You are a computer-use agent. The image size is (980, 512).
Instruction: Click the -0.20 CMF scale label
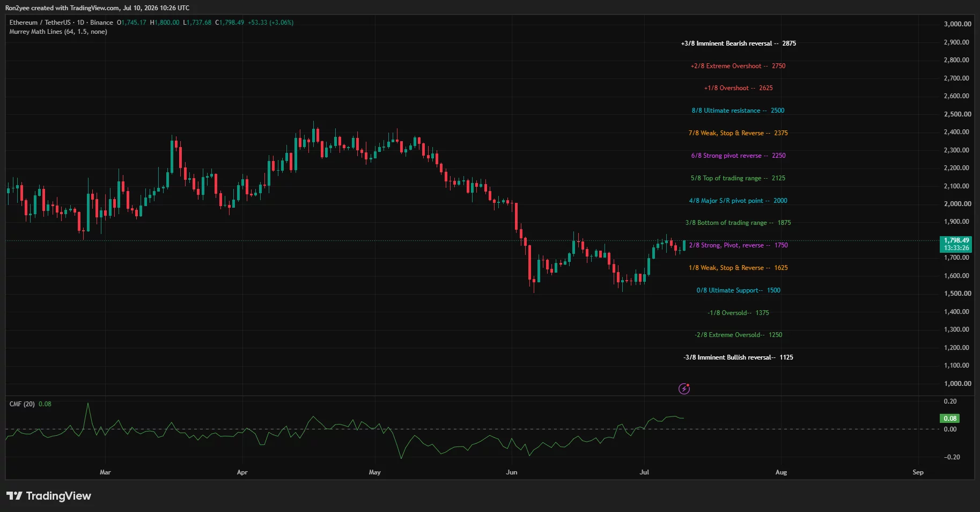[952, 457]
